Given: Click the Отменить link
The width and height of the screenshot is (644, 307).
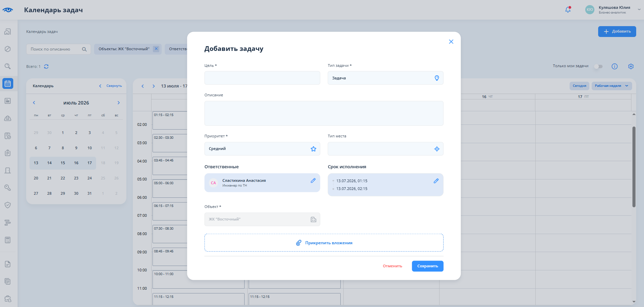Looking at the screenshot, I should (392, 266).
